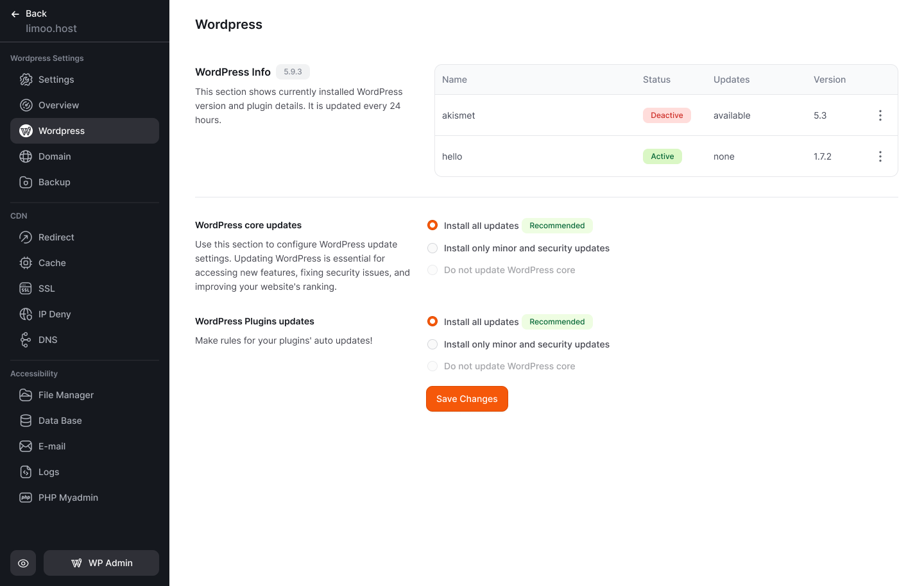Open the hello row three-dot menu
Viewport: 924px width, 586px height.
point(880,156)
